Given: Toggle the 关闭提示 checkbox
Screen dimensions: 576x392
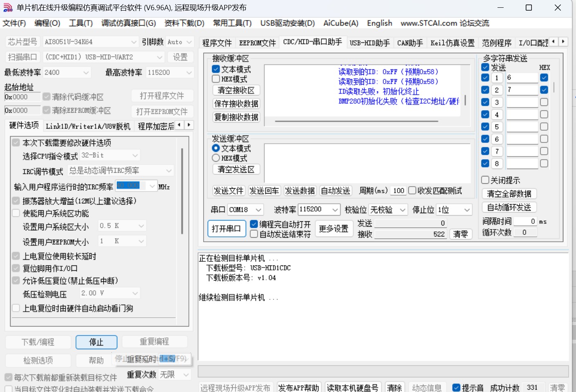Looking at the screenshot, I should pos(485,180).
